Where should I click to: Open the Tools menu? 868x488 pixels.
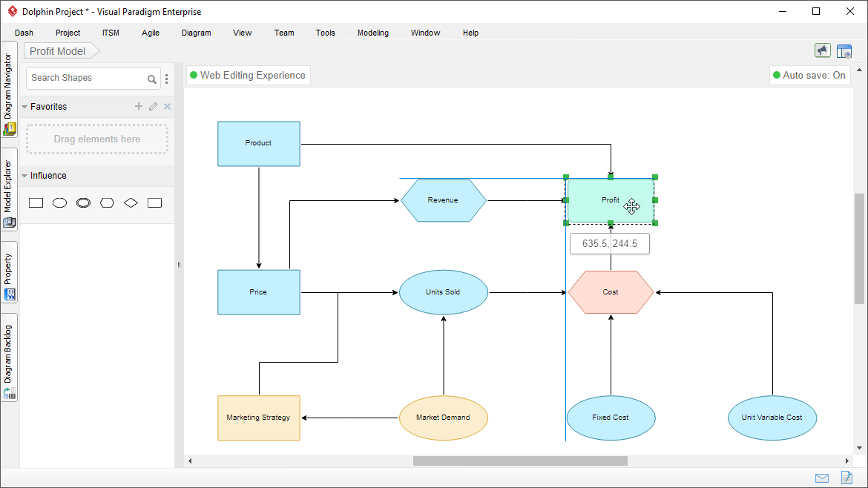(x=326, y=33)
